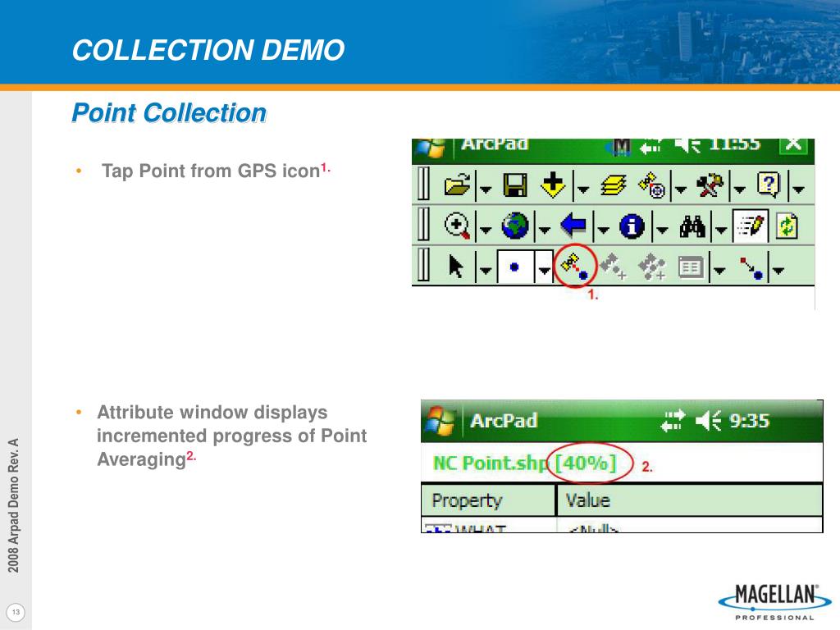Viewport: 840px width, 630px height.
Task: Click the 11:55 clock in title bar
Action: click(x=734, y=144)
